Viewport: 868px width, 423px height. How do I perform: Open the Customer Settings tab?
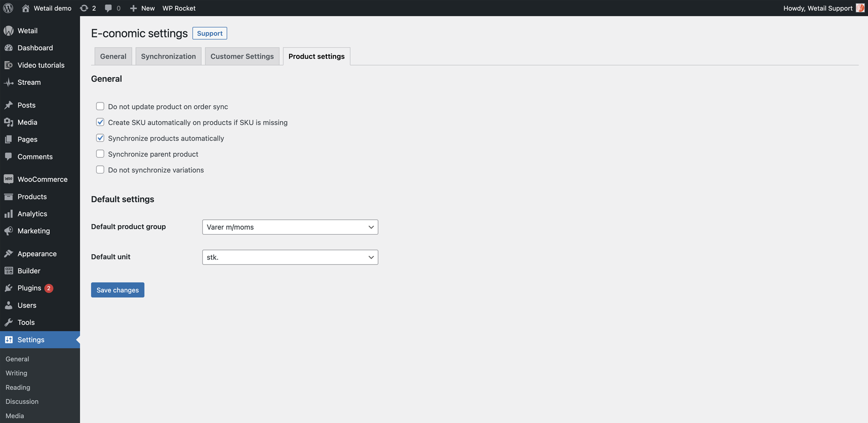click(x=242, y=56)
